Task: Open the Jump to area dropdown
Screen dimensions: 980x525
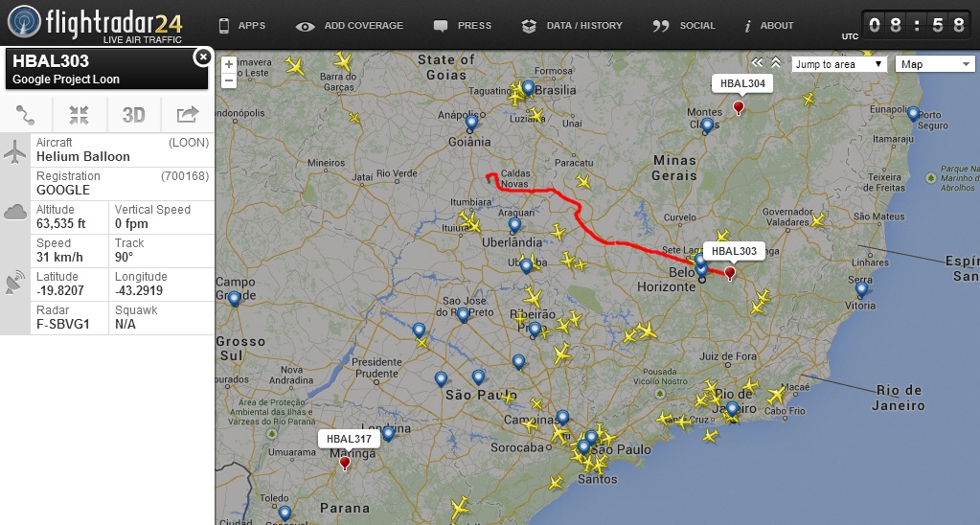Action: tap(839, 64)
